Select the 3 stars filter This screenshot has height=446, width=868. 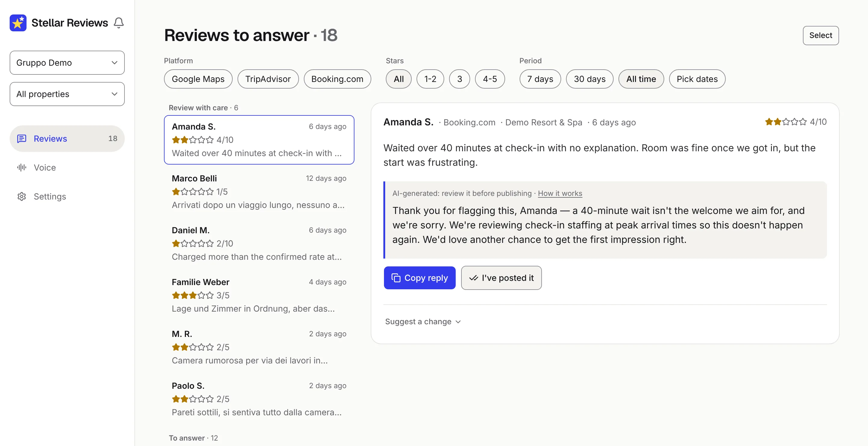[x=460, y=79]
